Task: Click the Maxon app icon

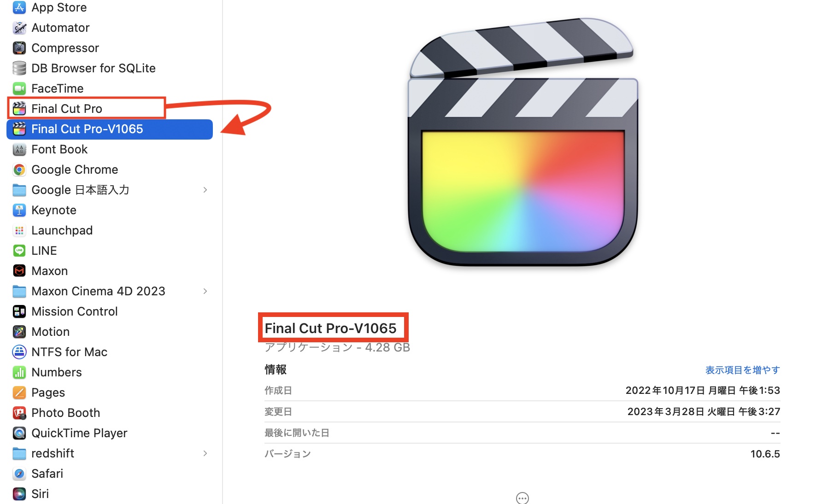Action: click(19, 271)
